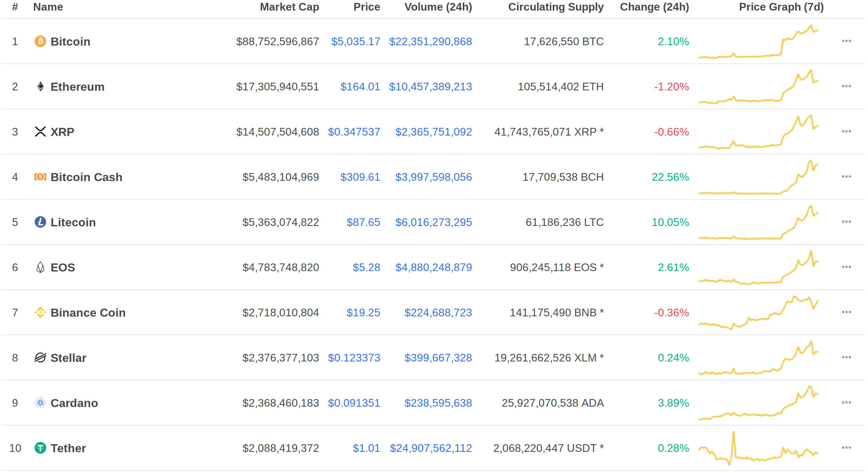Open Tether volume link $24,907,562,112
The image size is (868, 473).
coord(431,448)
